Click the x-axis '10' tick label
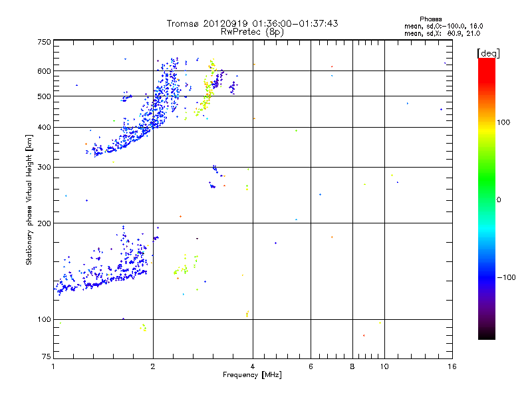 pos(384,366)
